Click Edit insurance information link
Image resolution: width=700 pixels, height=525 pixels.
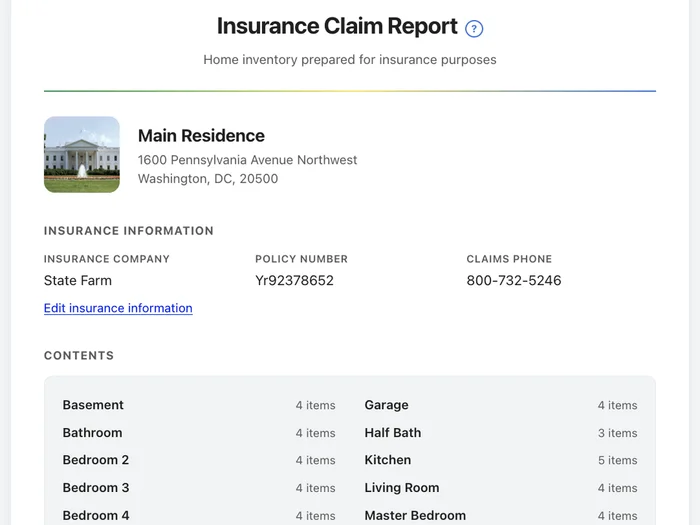coord(118,308)
